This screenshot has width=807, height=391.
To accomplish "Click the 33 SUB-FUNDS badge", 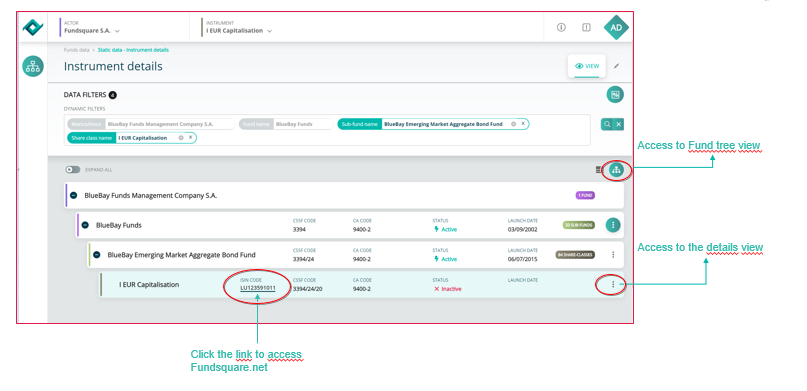I will (x=579, y=225).
